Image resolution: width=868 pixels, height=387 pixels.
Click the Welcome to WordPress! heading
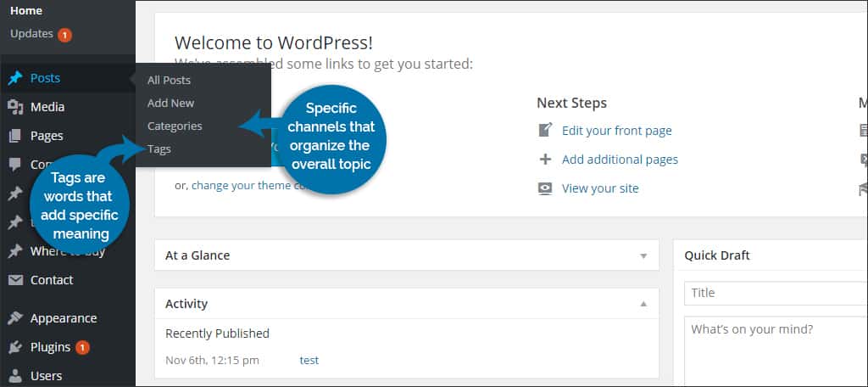pyautogui.click(x=274, y=42)
